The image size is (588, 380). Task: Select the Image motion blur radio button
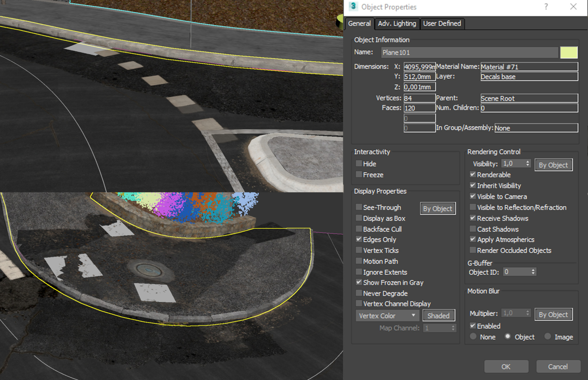point(548,337)
